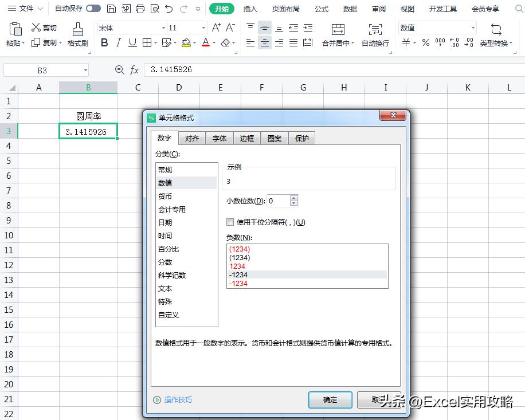The width and height of the screenshot is (525, 420).
Task: Open the 操作技巧 tips link
Action: [x=177, y=401]
